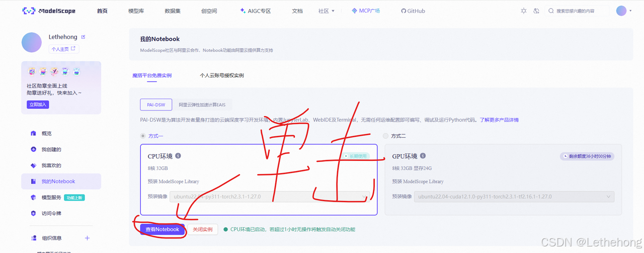Viewport: 644px width, 253px height.
Task: Select the 方式二 radio button
Action: coord(386,136)
